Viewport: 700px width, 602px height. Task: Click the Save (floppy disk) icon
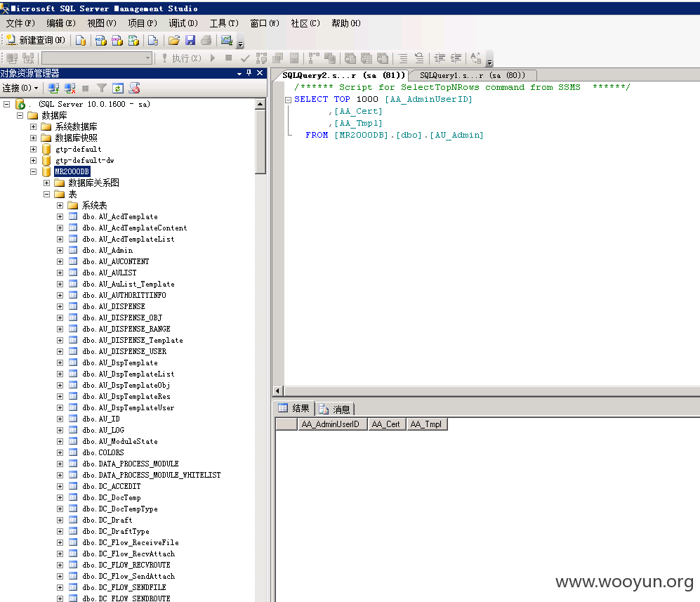point(190,40)
